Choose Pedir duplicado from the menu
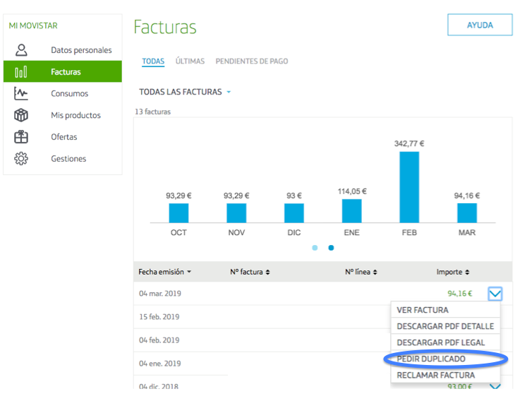Screen dimensions: 532x401 (431, 359)
